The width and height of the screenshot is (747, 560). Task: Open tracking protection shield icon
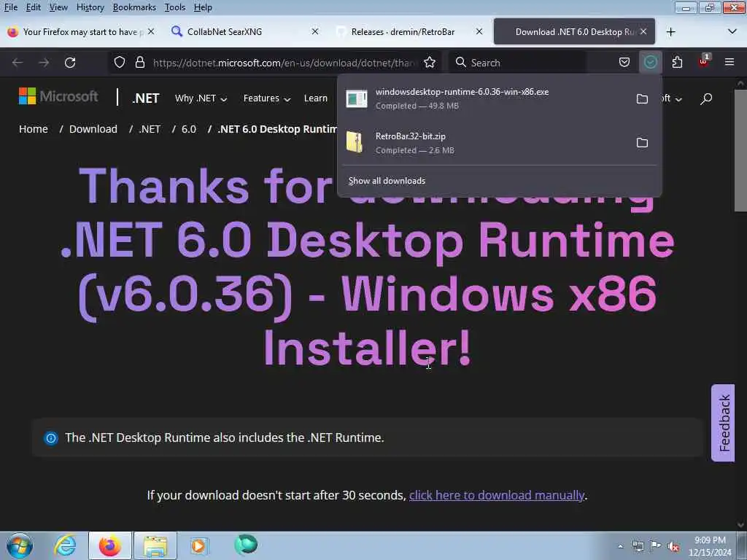pyautogui.click(x=120, y=63)
